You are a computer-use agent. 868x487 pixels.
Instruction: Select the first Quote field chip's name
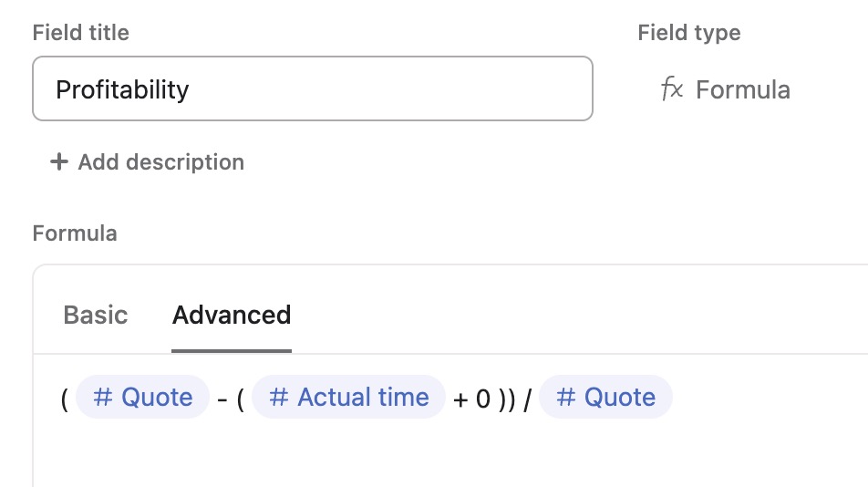(x=157, y=398)
